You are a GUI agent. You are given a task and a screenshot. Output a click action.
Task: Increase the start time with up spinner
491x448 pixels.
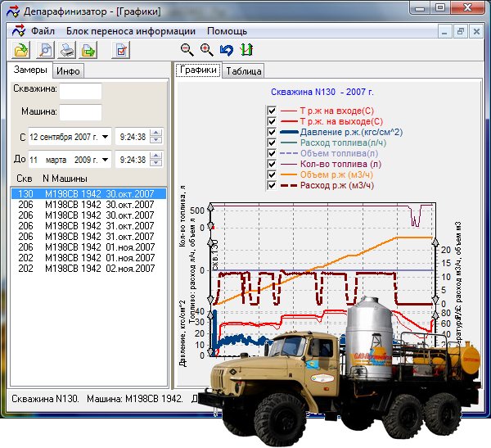[157, 133]
